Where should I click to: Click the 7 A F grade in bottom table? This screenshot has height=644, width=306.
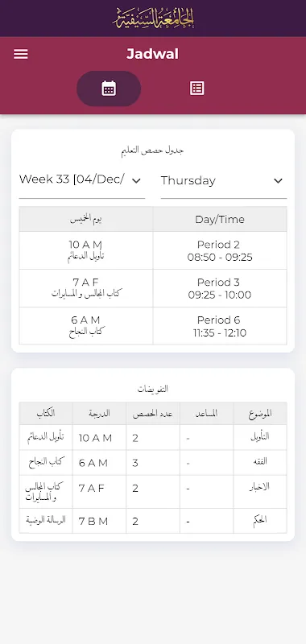(x=92, y=489)
